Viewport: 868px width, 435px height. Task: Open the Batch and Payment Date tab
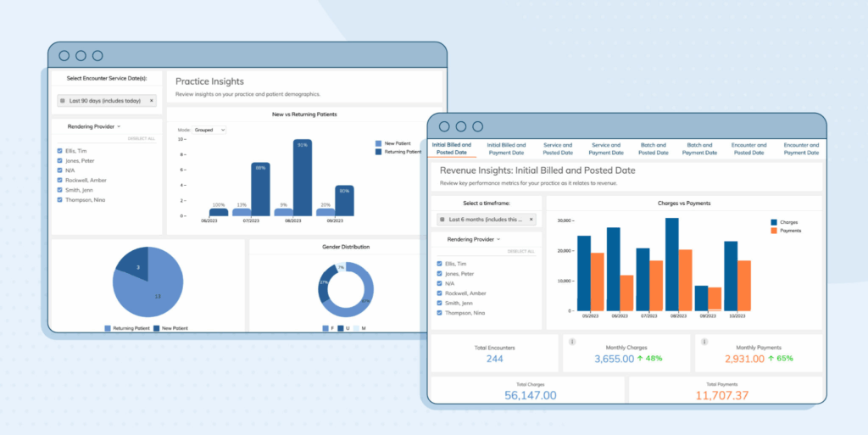[x=699, y=149]
